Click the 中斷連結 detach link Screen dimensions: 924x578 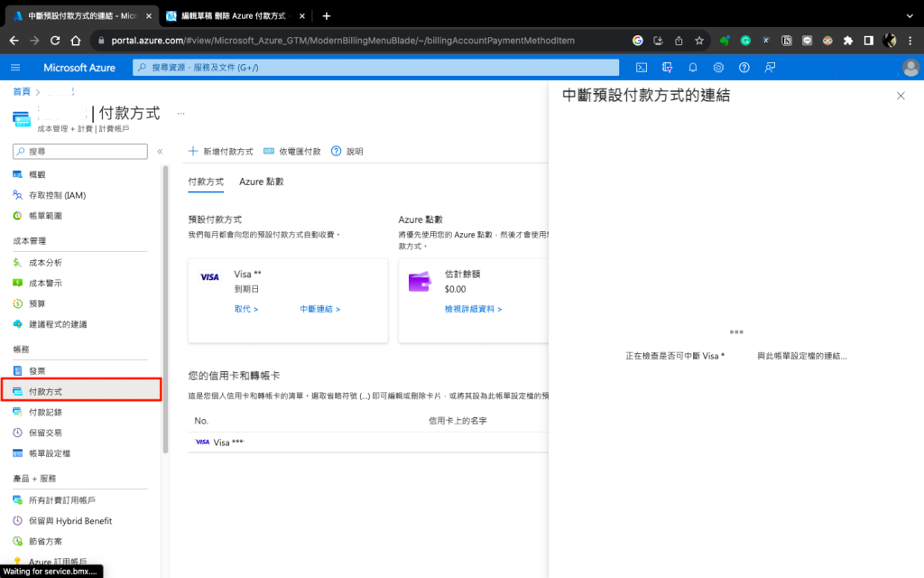point(320,309)
